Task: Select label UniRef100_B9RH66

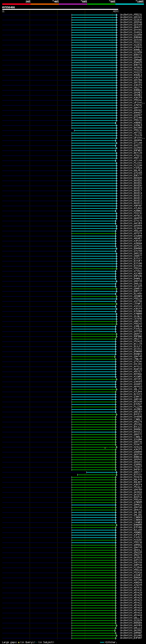Action: 131,37
